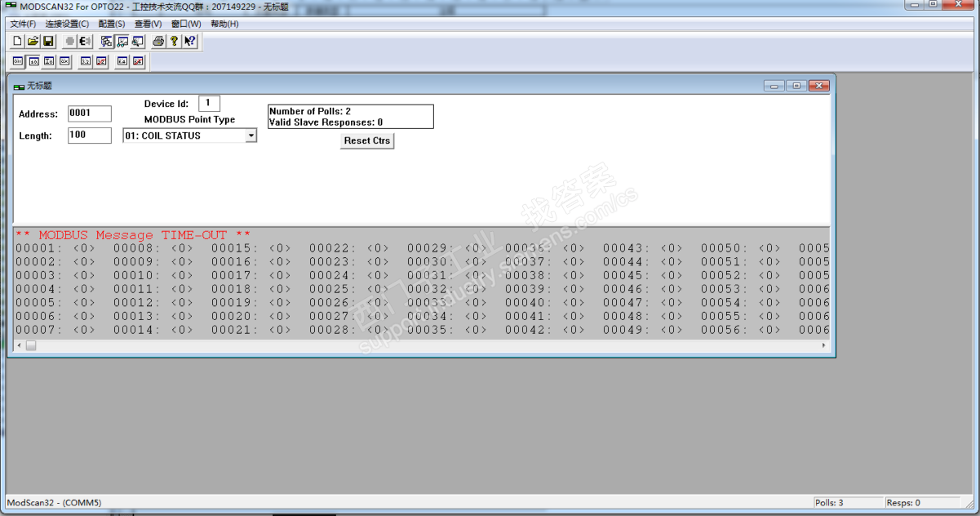
Task: Click the Reset Ctrs button
Action: click(367, 140)
